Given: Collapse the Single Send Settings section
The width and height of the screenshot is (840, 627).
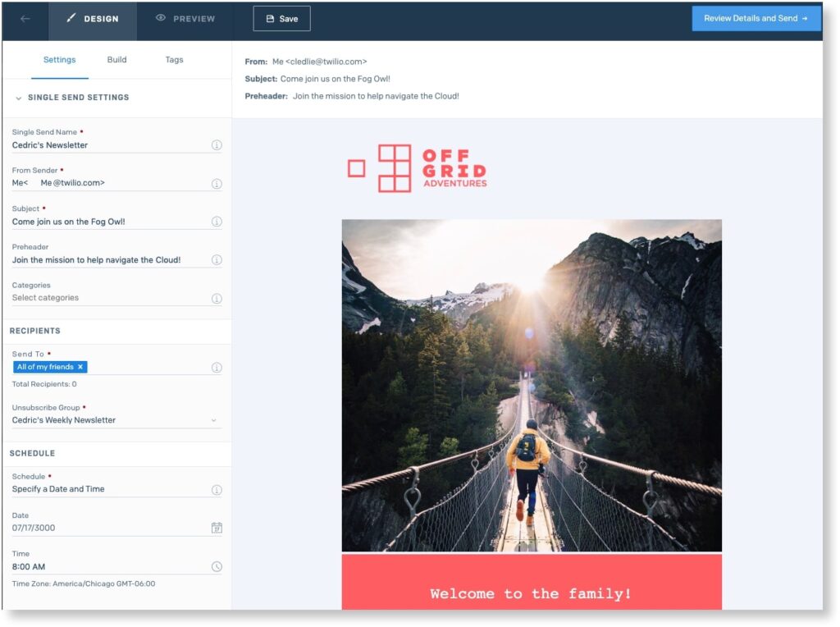Looking at the screenshot, I should 17,97.
